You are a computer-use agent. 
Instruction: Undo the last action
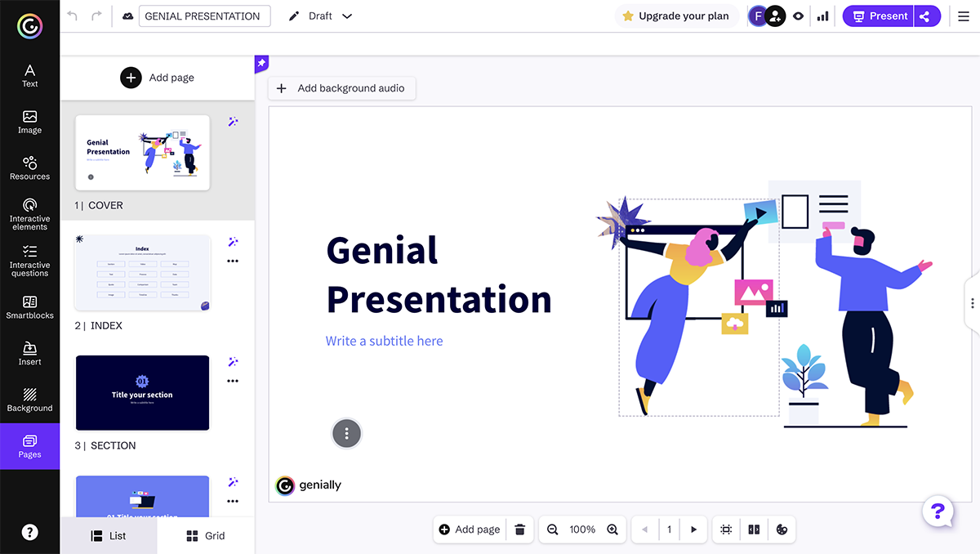click(73, 16)
